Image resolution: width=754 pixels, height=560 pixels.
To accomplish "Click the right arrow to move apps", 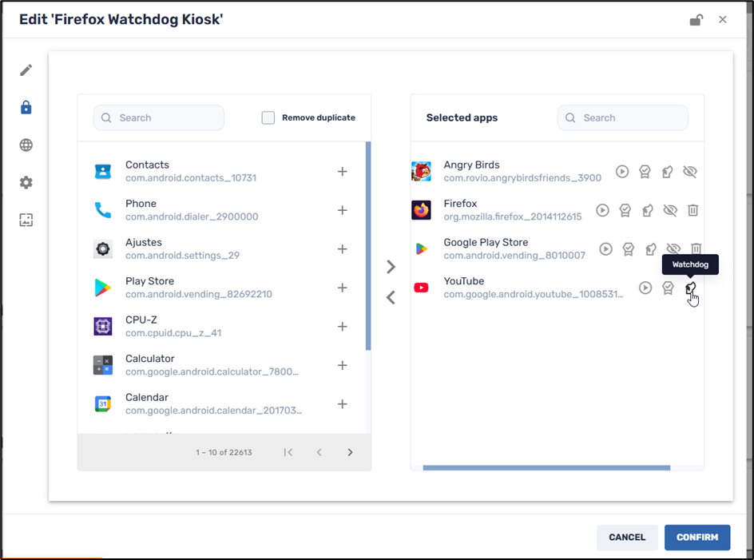I will [x=391, y=267].
